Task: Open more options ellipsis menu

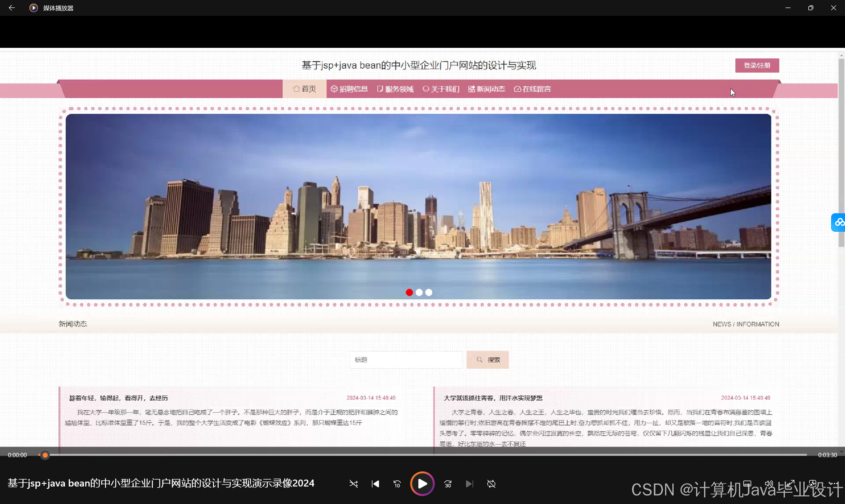Action: (834, 483)
